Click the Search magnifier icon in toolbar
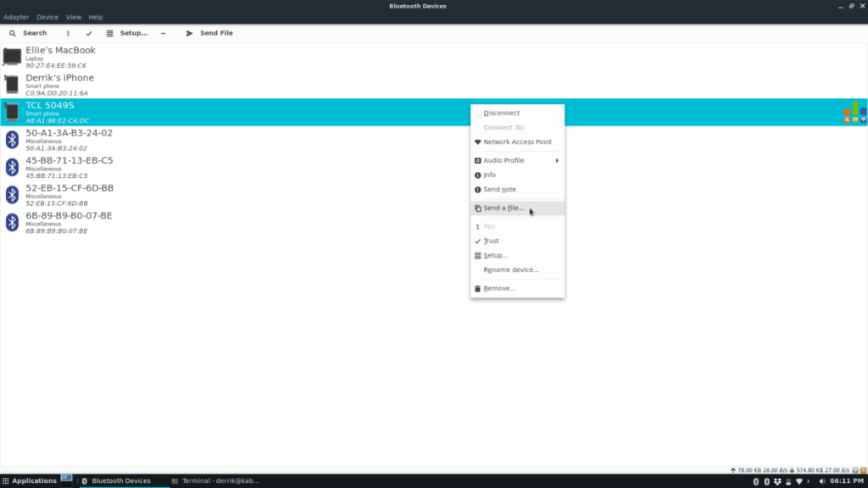868x488 pixels. (13, 33)
